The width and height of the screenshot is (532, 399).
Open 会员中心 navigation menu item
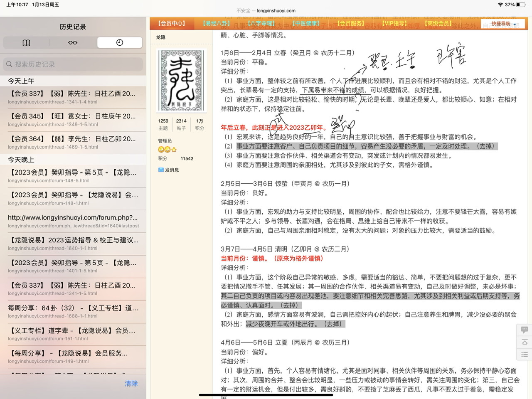[171, 24]
